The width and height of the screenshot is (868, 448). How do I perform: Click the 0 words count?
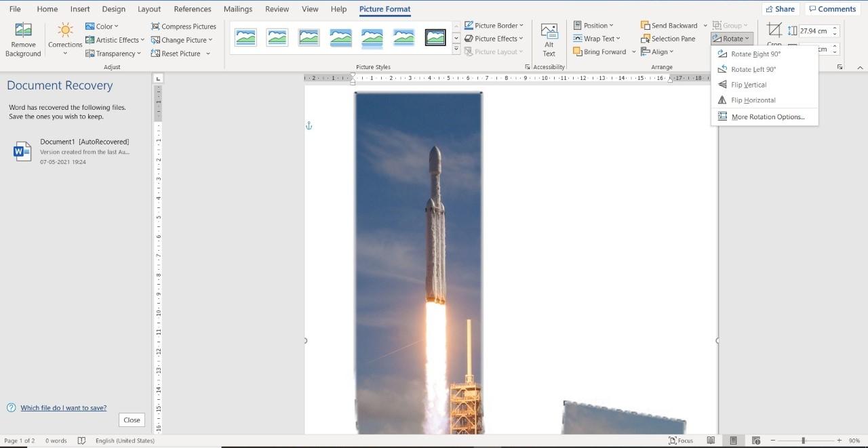[56, 441]
